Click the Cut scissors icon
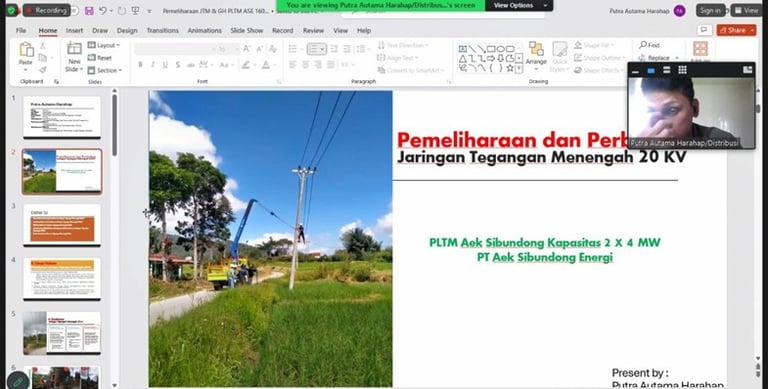Image resolution: width=768 pixels, height=389 pixels. 43,46
